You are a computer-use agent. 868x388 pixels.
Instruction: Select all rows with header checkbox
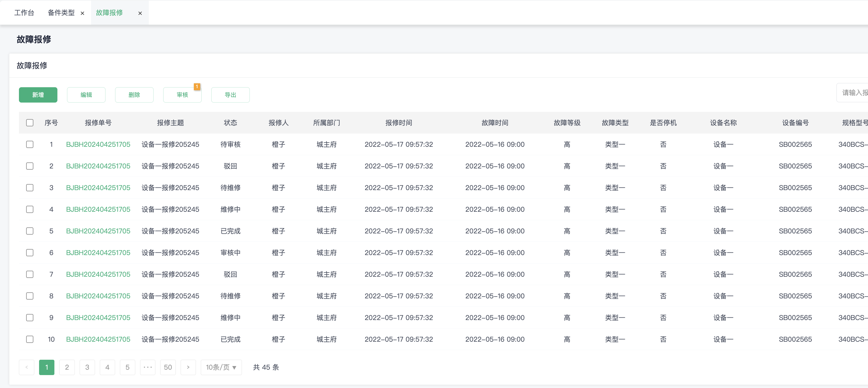(30, 123)
